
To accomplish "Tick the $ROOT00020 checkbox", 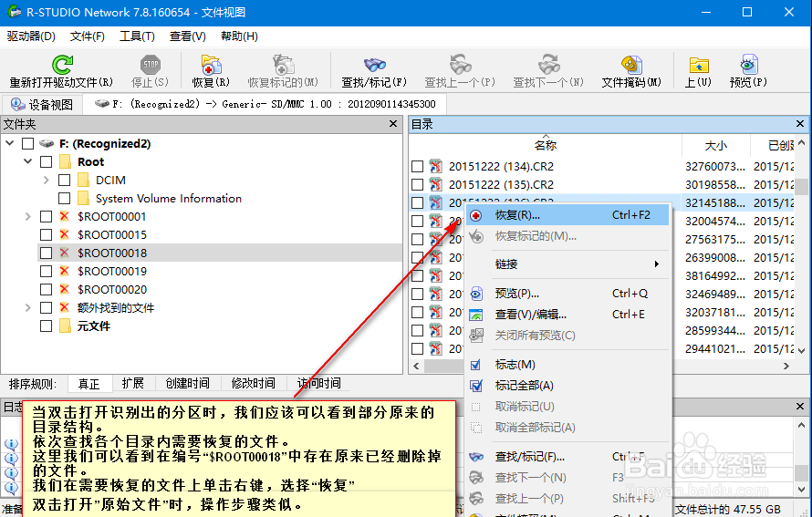I will 47,290.
